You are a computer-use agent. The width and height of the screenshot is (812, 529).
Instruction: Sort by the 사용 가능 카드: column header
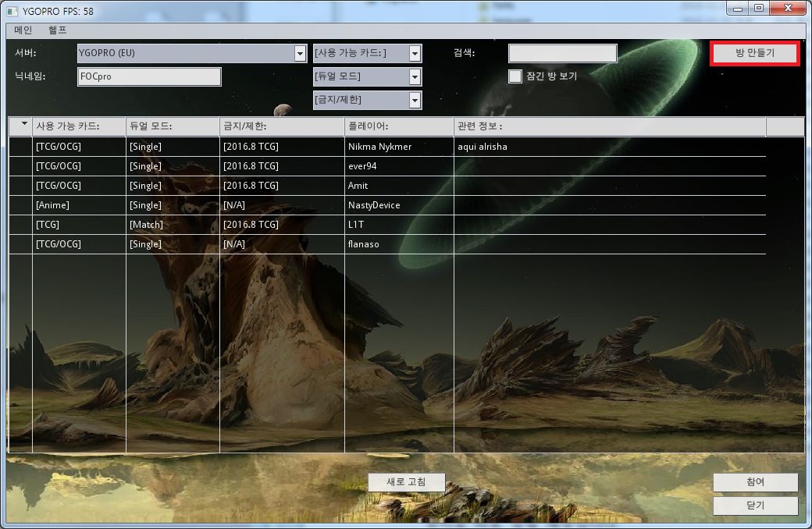pos(79,126)
